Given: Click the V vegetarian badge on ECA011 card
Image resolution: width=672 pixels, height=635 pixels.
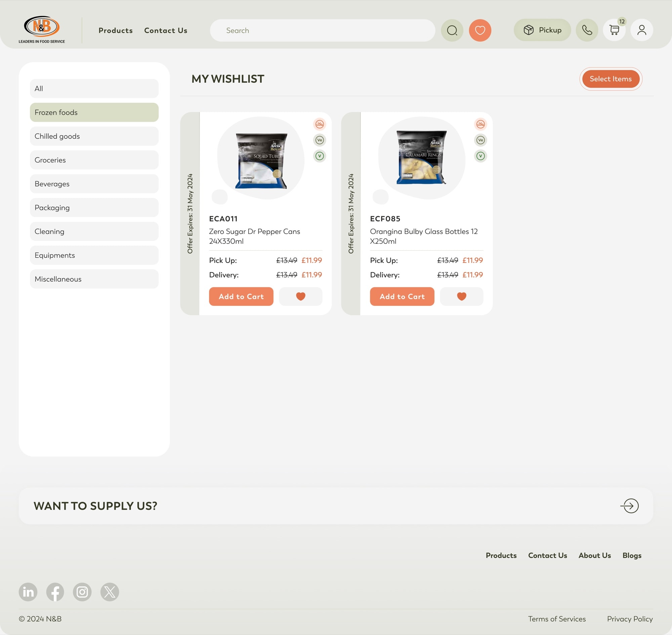Looking at the screenshot, I should [320, 156].
